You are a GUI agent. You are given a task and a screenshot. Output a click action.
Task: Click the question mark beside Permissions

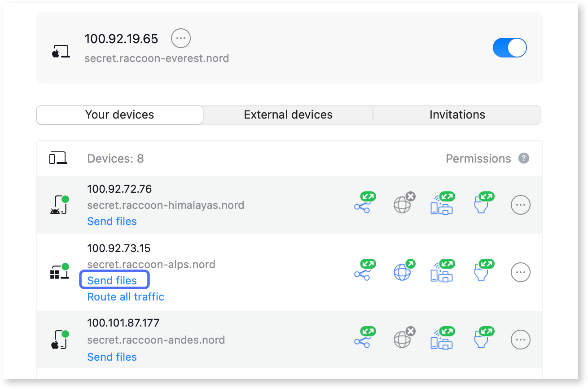pyautogui.click(x=524, y=158)
